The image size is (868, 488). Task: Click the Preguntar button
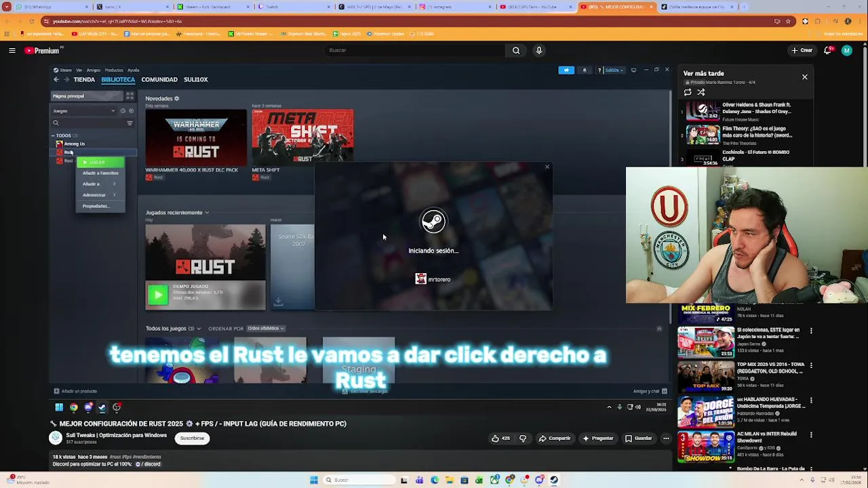coord(597,439)
